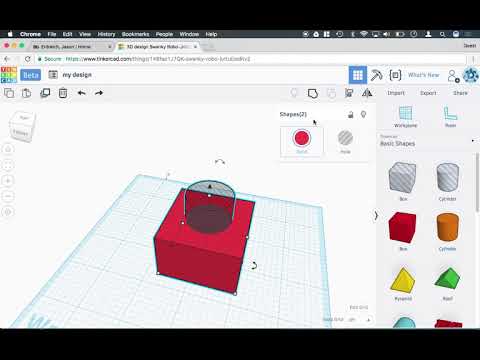Pick the green Roof shape

click(x=447, y=279)
